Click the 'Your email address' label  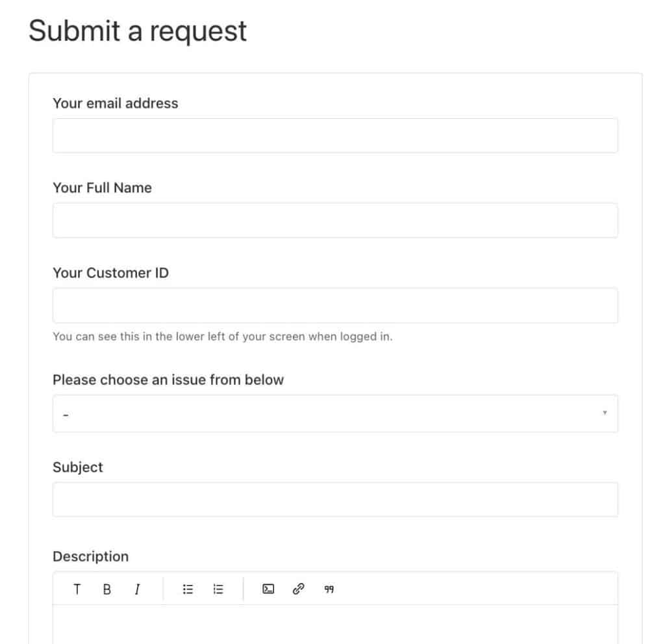click(116, 103)
